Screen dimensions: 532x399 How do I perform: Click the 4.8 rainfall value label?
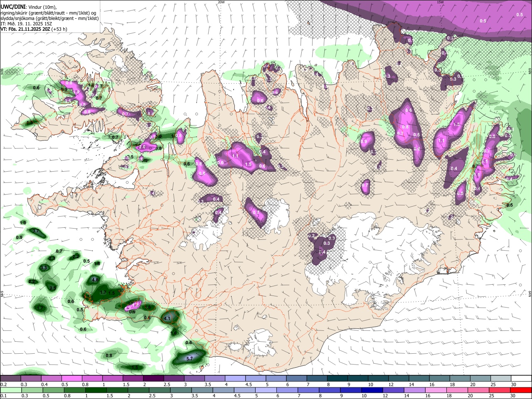95,280
